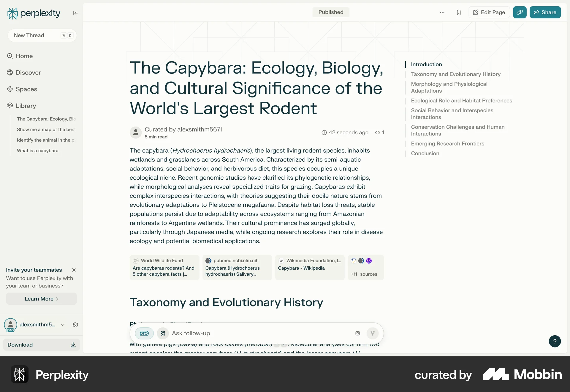Copy page link with teal link icon
Viewport: 570px width, 392px height.
tap(520, 12)
